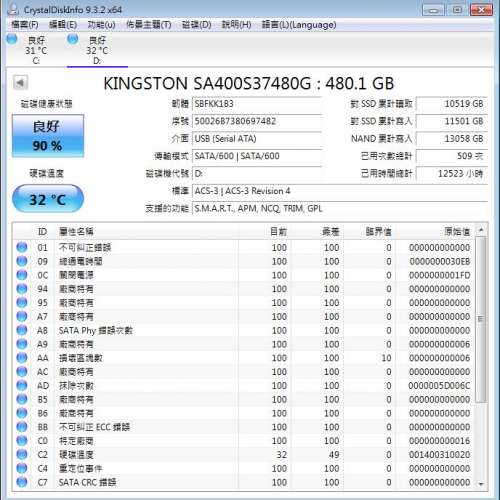Image resolution: width=500 pixels, height=500 pixels.
Task: Click the 良好 90 % health status button
Action: tap(48, 136)
